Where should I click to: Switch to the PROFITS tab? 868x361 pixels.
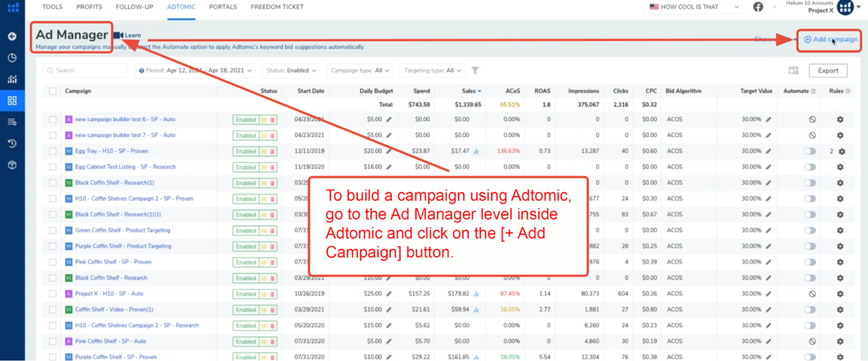[x=89, y=7]
